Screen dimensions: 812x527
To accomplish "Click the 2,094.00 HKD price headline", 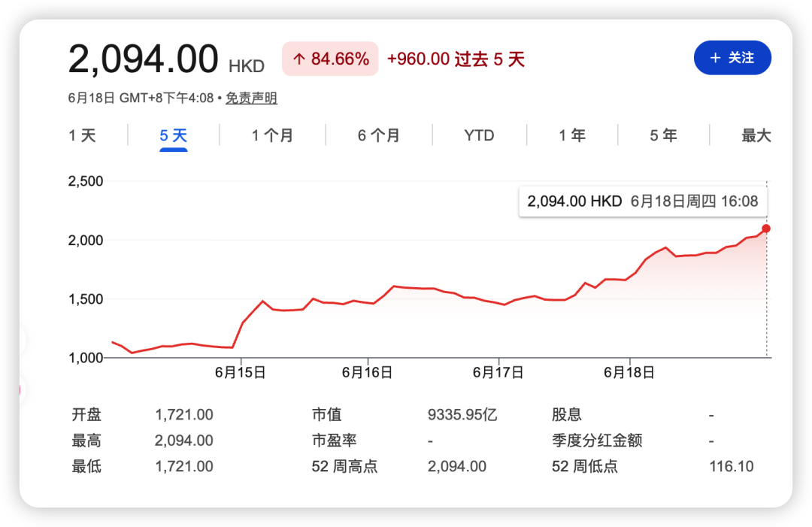I will (x=166, y=59).
